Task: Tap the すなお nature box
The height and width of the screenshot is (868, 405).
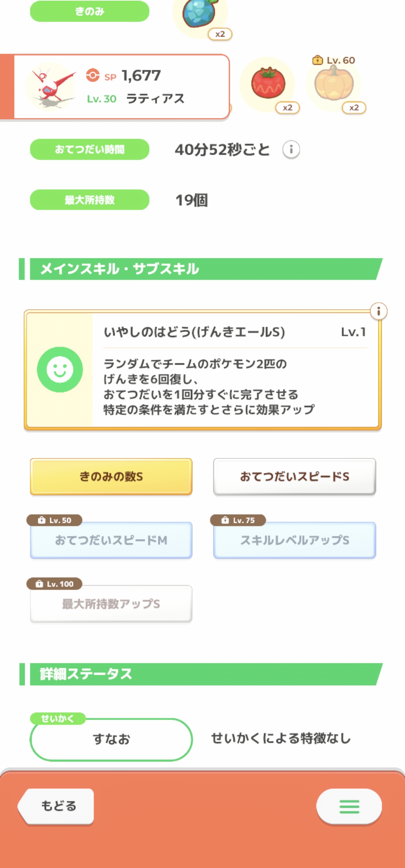Action: [111, 739]
